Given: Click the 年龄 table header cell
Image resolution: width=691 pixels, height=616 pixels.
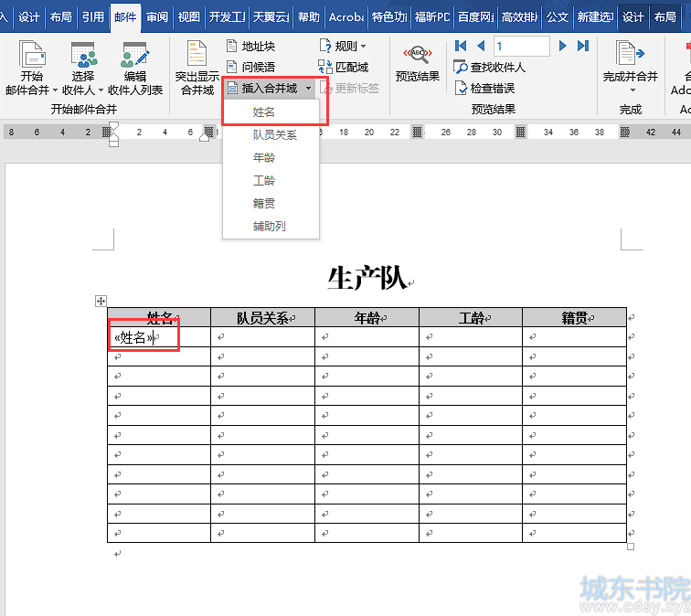Looking at the screenshot, I should tap(367, 317).
